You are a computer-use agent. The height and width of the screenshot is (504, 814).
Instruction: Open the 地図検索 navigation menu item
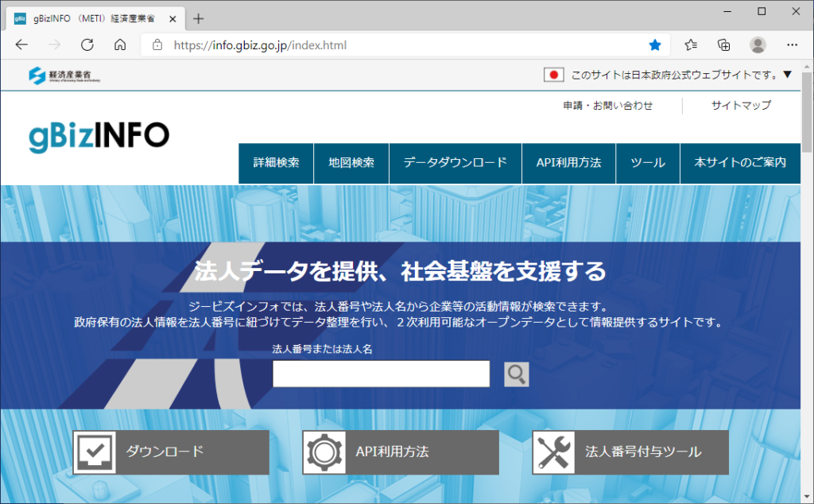[x=351, y=163]
